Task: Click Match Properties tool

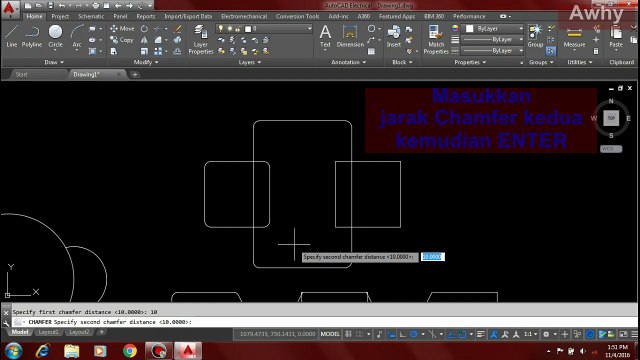Action: 436,40
